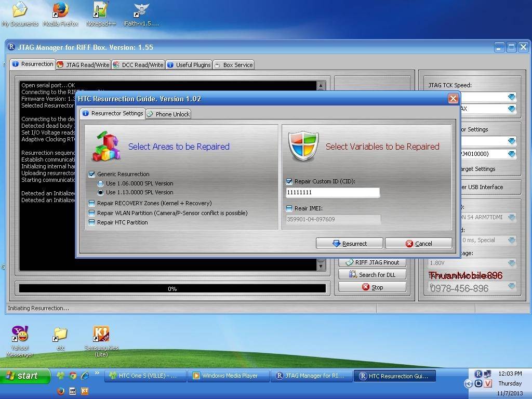Open the Resurrection tab
This screenshot has width=532, height=399.
tap(33, 64)
